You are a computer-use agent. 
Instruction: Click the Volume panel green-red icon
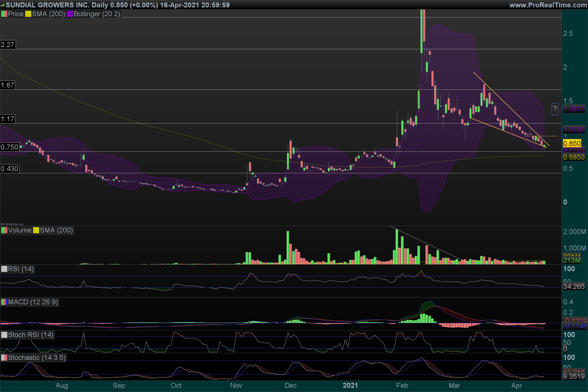point(4,230)
